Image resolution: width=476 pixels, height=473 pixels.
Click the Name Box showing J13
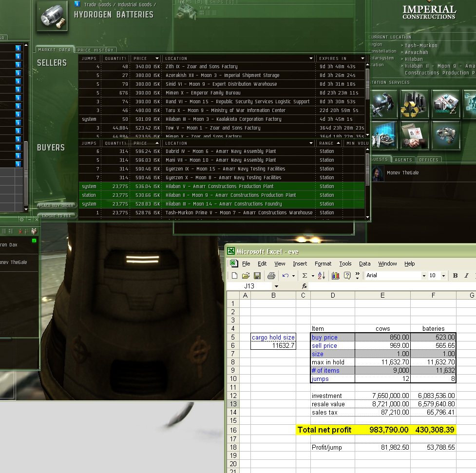point(249,286)
